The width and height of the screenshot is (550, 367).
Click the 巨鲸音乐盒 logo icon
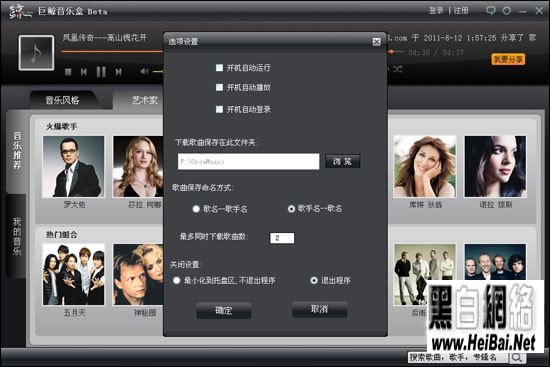tap(20, 11)
